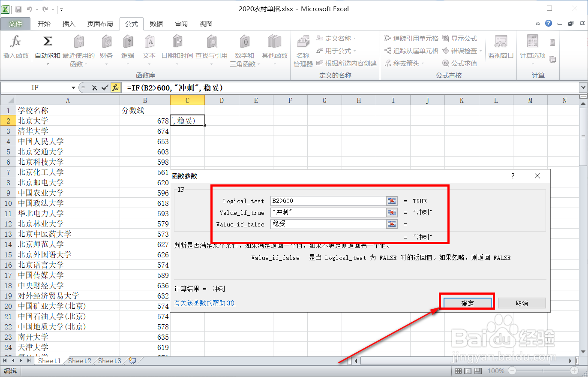The height and width of the screenshot is (377, 588).
Task: Open Customize Quick Access Toolbar dropdown
Action: pos(62,9)
